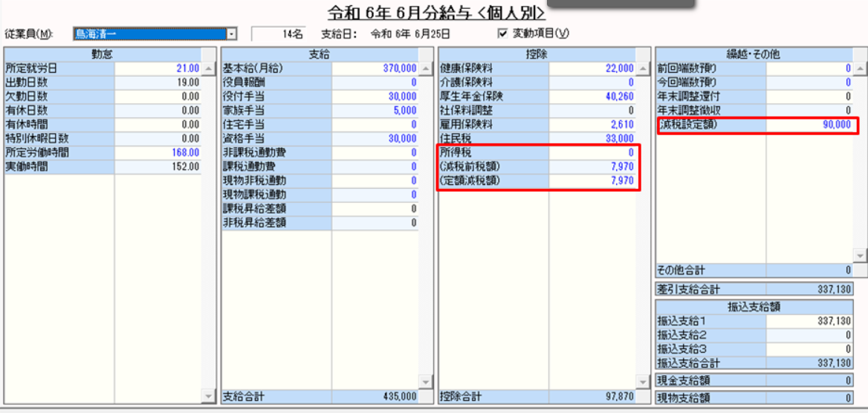Viewport: 868px width, 413px height.
Task: Open the 従業員 employee dropdown arrow
Action: (x=232, y=34)
